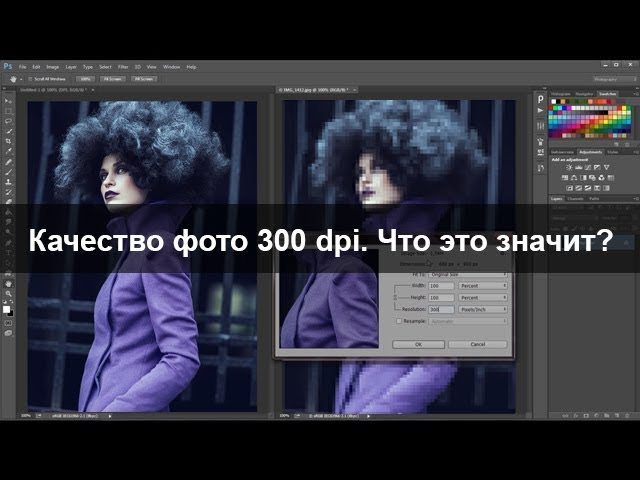Click the foreground color swatch in toolbox
This screenshot has height=480, width=640.
6,309
